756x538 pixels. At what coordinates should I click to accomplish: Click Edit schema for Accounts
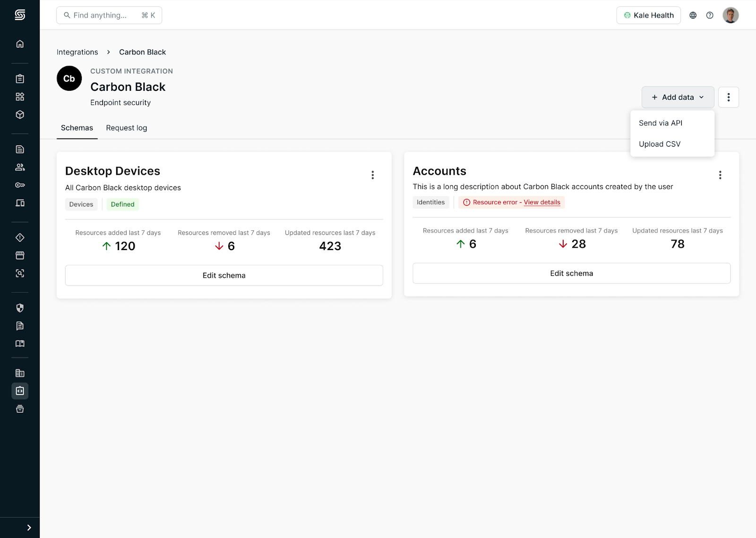pyautogui.click(x=572, y=273)
